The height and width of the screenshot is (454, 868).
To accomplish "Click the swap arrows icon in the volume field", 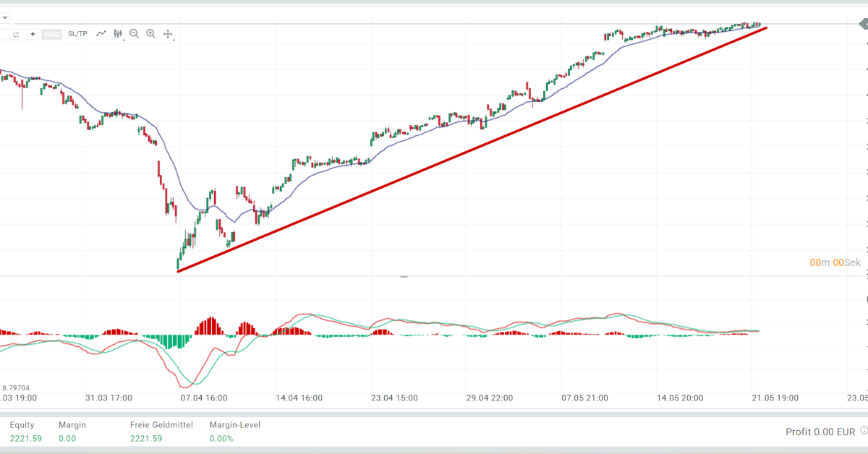I will point(16,34).
